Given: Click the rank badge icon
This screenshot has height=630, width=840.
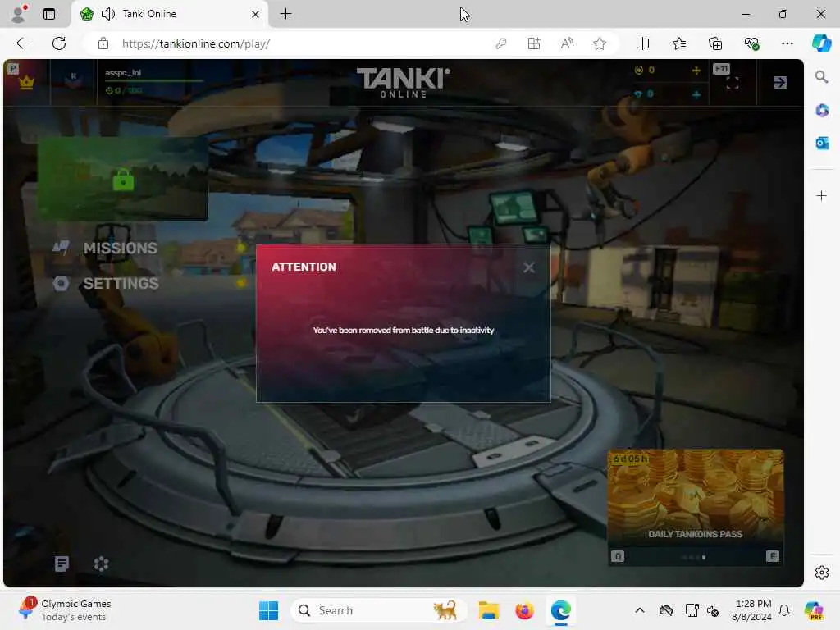Looking at the screenshot, I should point(73,80).
